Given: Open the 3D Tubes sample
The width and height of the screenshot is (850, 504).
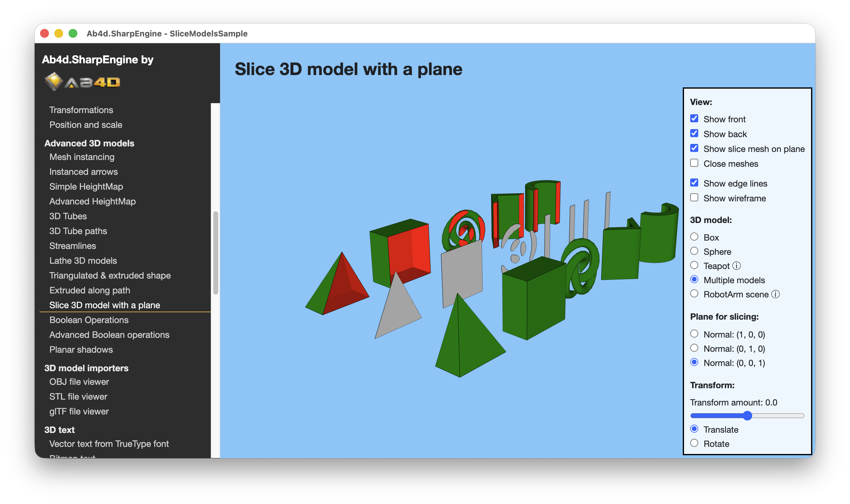Looking at the screenshot, I should pyautogui.click(x=68, y=216).
